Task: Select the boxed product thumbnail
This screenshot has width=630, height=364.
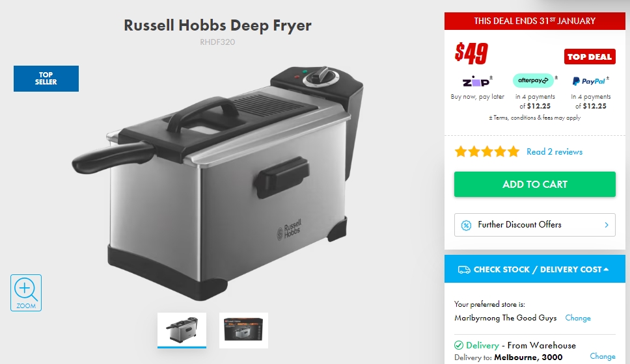Action: 243,330
